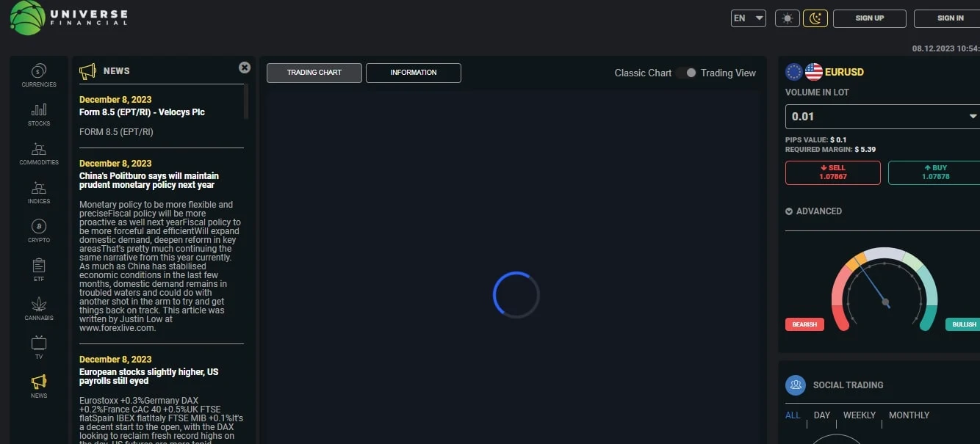Screen dimensions: 980x444
Task: Switch to light mode sun button
Action: tap(788, 18)
